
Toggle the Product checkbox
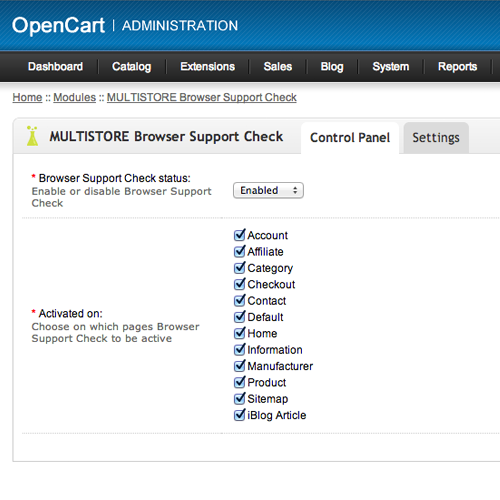pyautogui.click(x=239, y=382)
